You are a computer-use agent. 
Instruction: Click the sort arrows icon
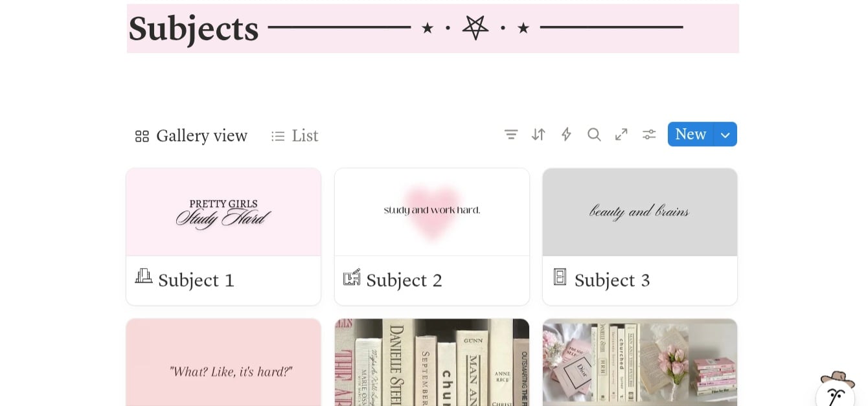click(x=538, y=134)
